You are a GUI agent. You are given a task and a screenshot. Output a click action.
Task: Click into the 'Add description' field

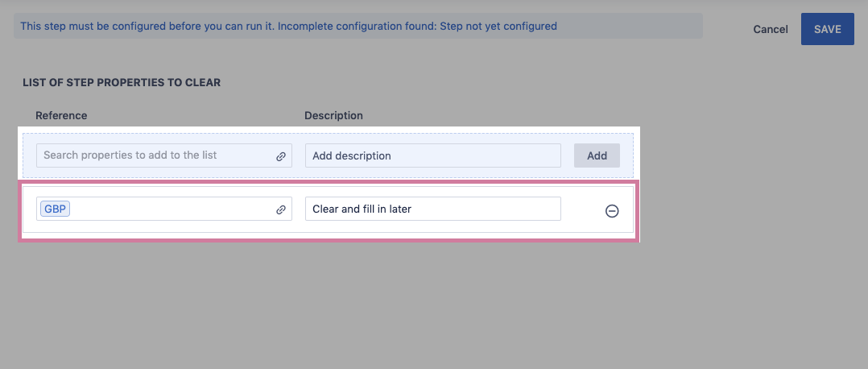pyautogui.click(x=432, y=155)
